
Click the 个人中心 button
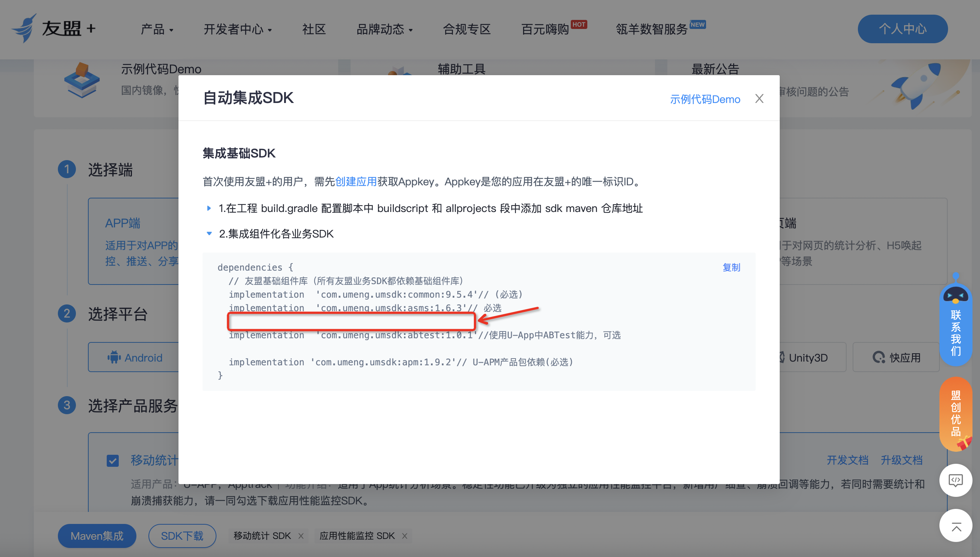point(902,29)
